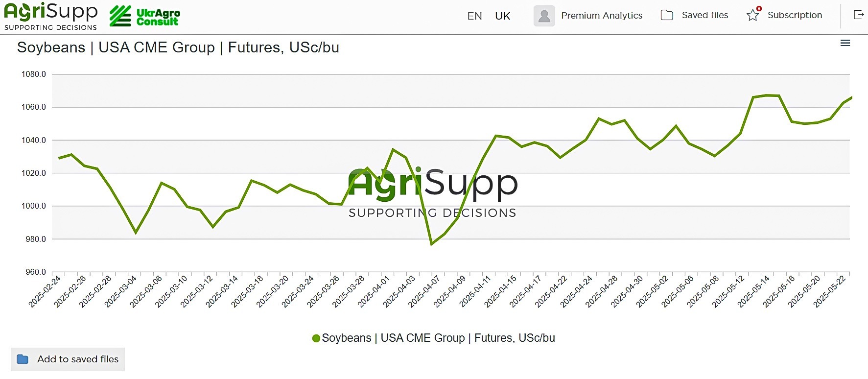Open the chart hamburger menu
868x379 pixels.
(845, 43)
